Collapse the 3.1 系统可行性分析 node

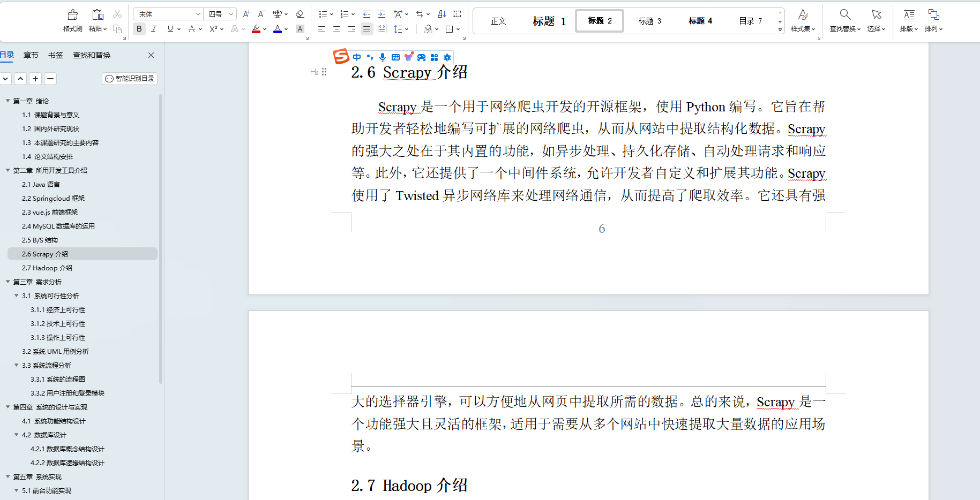pos(17,296)
